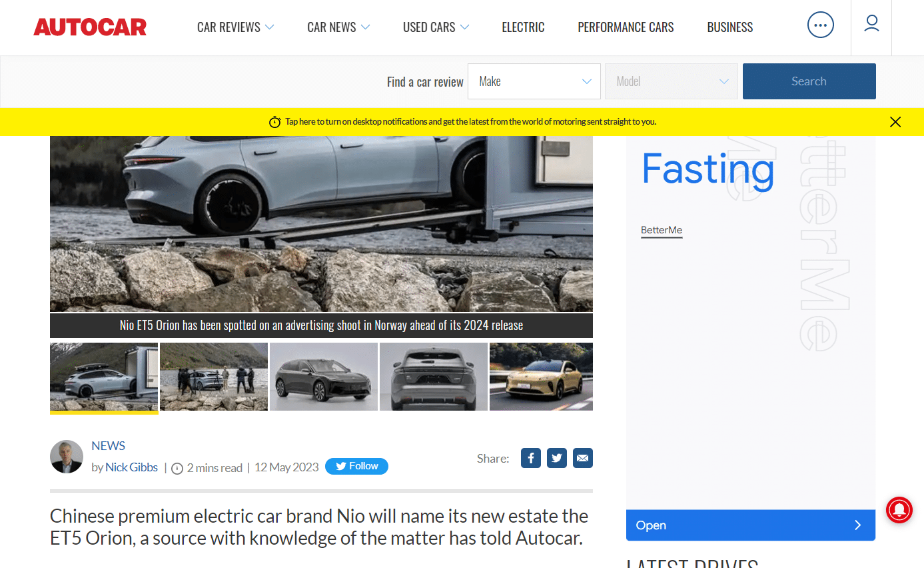Viewport: 924px width, 568px height.
Task: Share article via Facebook icon
Action: (531, 458)
